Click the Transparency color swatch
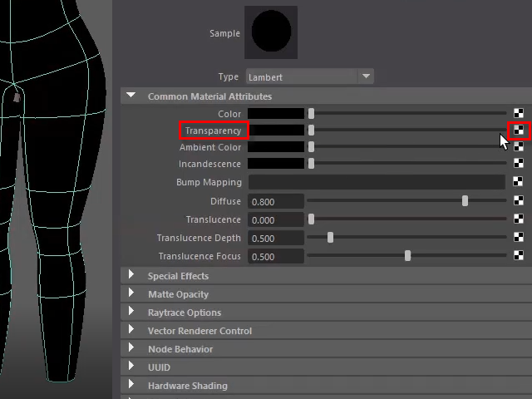 pyautogui.click(x=276, y=131)
